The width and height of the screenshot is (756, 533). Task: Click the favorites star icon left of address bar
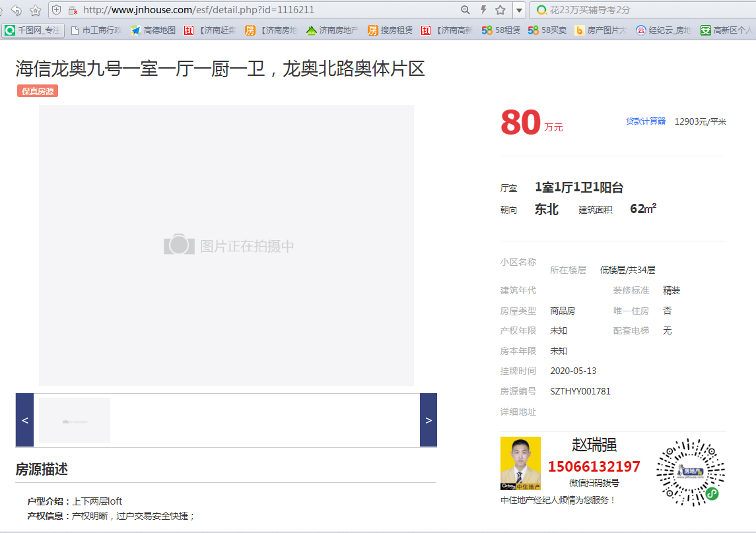(x=35, y=10)
